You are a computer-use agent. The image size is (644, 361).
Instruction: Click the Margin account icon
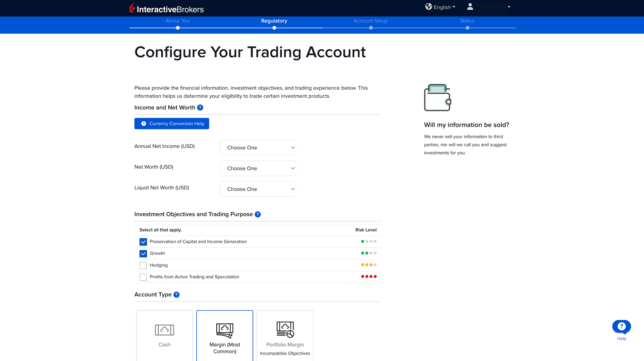click(225, 330)
